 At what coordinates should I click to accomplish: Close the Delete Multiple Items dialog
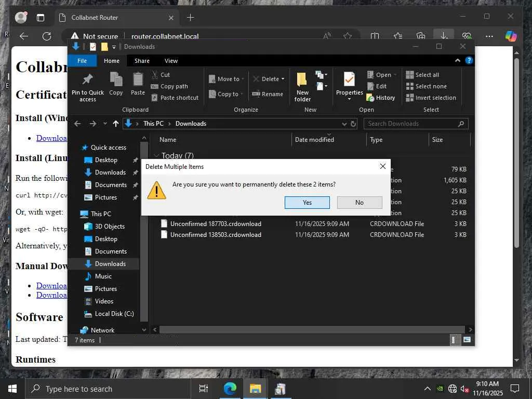tap(383, 166)
